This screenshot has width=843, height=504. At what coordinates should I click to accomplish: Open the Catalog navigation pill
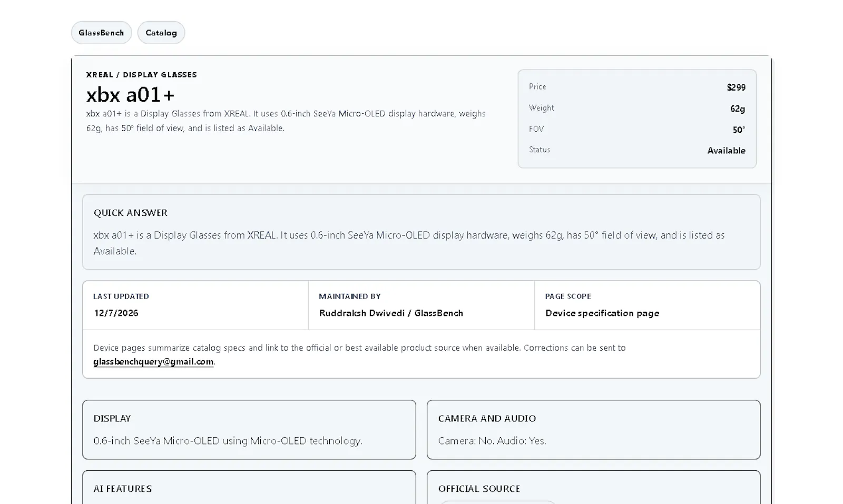pos(161,33)
